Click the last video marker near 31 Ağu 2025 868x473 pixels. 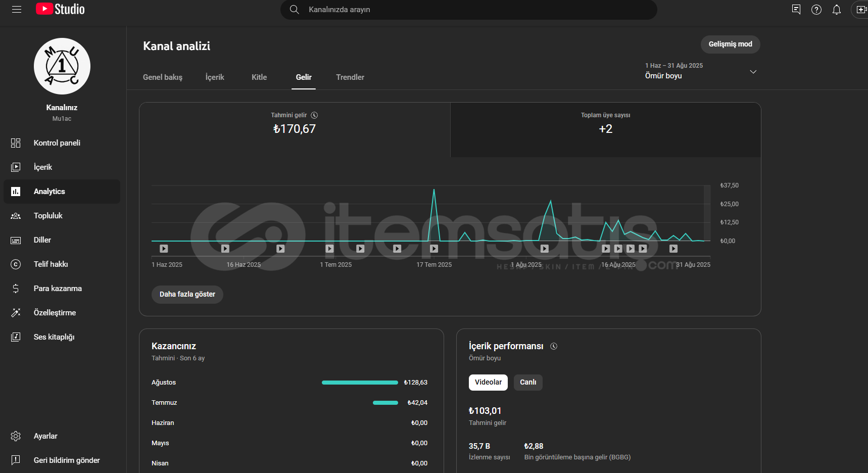(673, 249)
